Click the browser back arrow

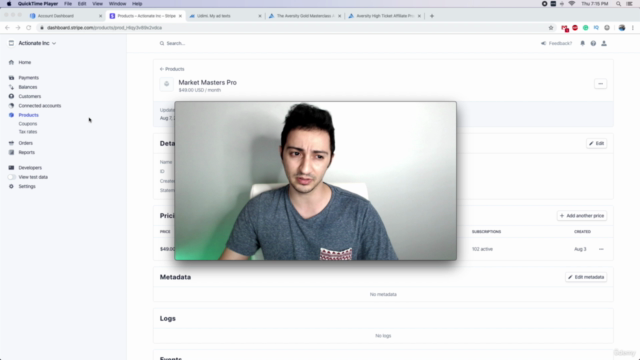click(x=7, y=28)
